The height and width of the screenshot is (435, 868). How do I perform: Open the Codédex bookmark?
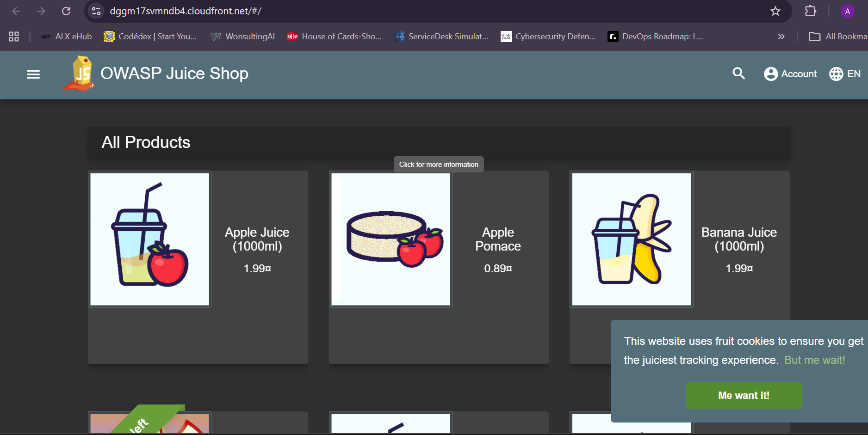tap(150, 37)
